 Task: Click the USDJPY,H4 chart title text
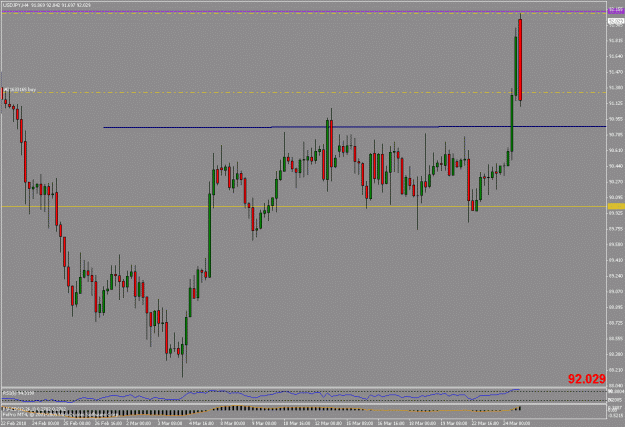47,5
